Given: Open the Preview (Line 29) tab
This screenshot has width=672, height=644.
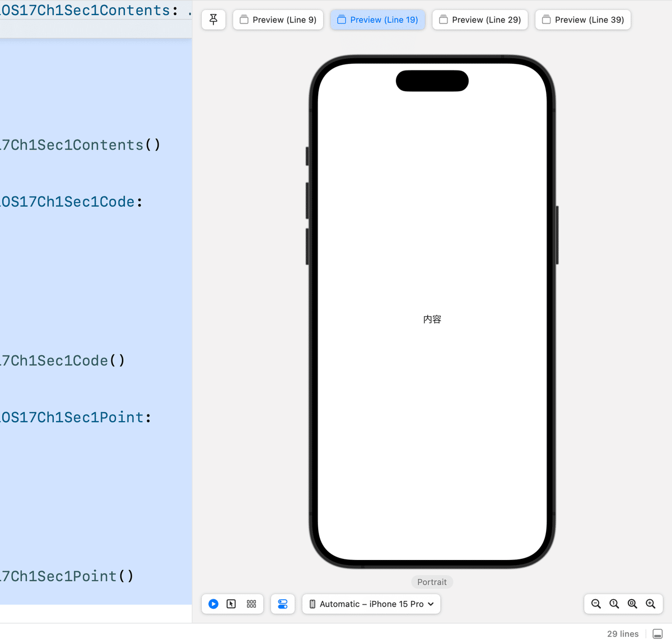Looking at the screenshot, I should click(x=480, y=20).
